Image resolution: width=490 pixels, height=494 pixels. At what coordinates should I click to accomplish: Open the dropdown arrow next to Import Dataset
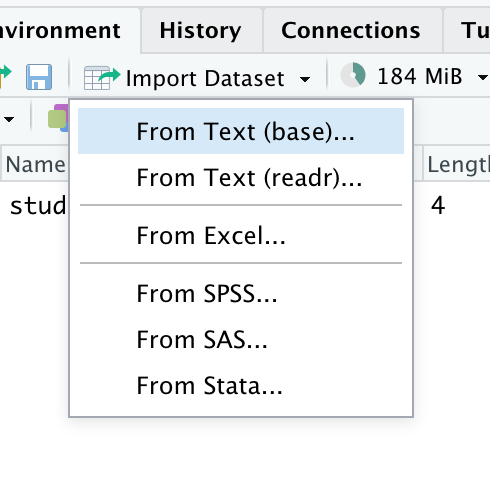point(305,79)
